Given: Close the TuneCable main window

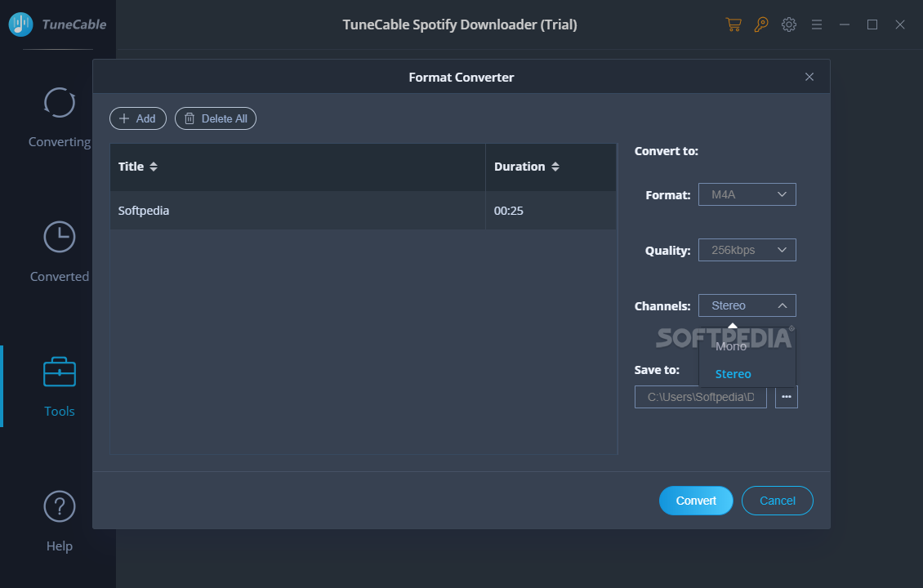Looking at the screenshot, I should pos(900,24).
